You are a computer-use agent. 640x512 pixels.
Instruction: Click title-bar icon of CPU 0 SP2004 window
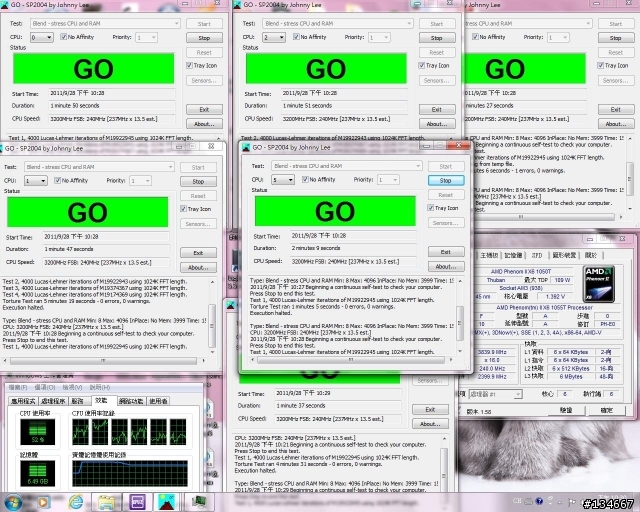click(4, 4)
